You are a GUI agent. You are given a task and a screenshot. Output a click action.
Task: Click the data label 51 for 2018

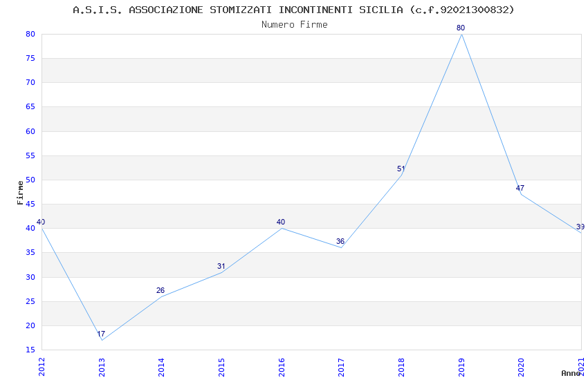coord(401,169)
